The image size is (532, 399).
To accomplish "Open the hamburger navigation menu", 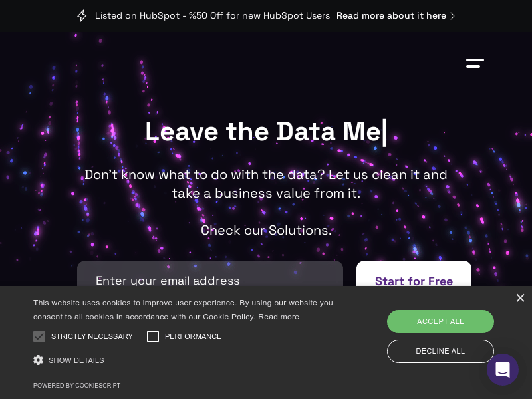I will click(475, 63).
